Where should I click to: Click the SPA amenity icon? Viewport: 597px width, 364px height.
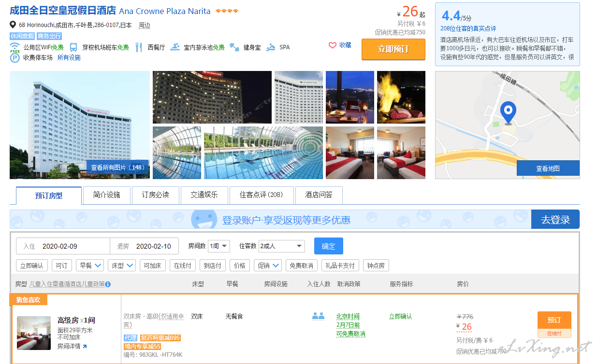pyautogui.click(x=271, y=47)
